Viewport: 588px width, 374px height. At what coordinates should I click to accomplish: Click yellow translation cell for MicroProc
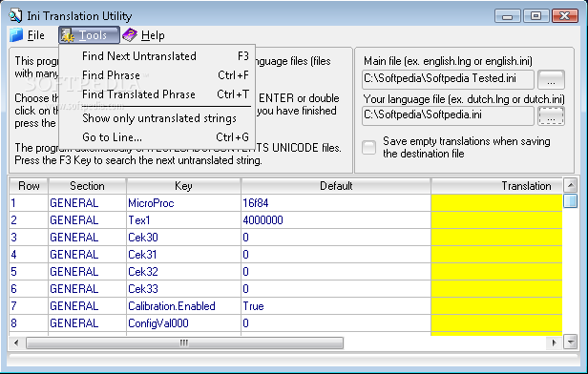[x=496, y=203]
